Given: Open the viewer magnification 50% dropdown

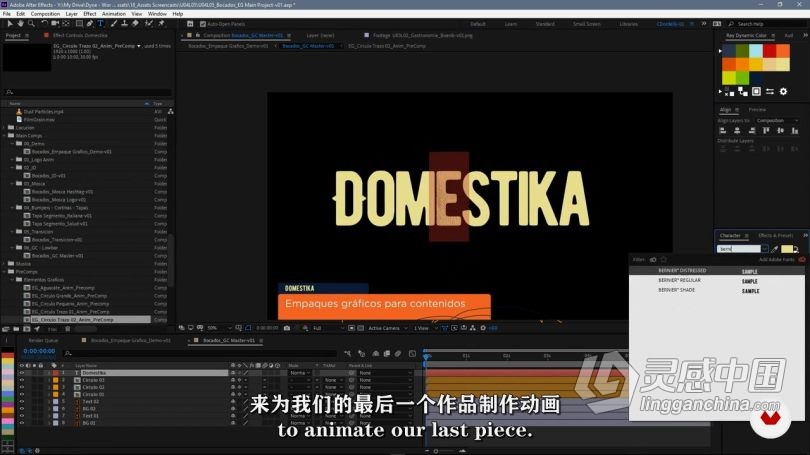Looking at the screenshot, I should pyautogui.click(x=219, y=328).
